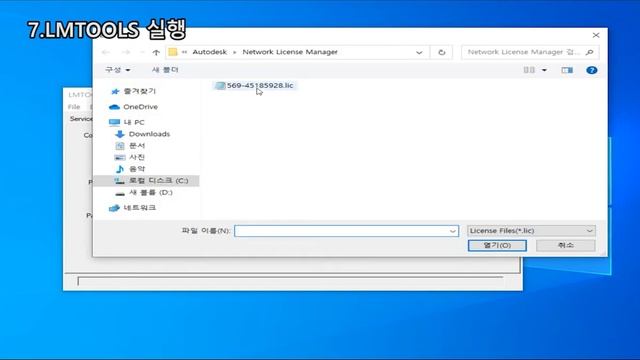This screenshot has width=640, height=360.
Task: Change the view layout icon
Action: tap(529, 70)
